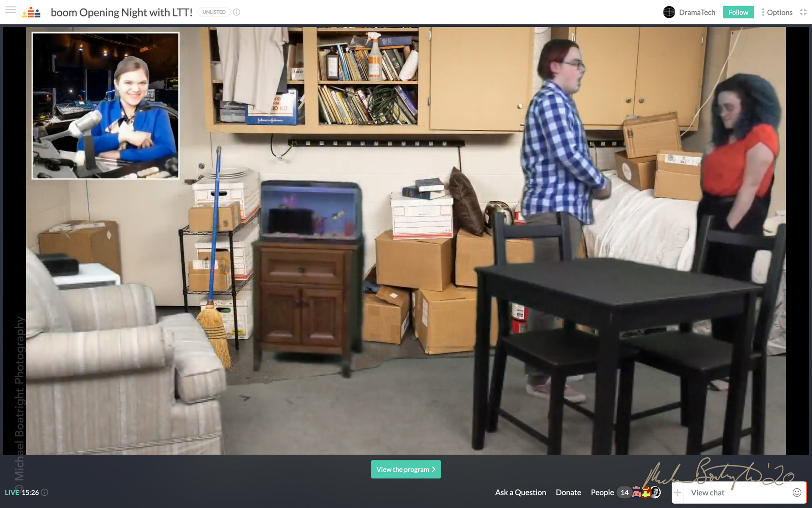The width and height of the screenshot is (812, 508).
Task: Open the hamburger menu
Action: [10, 10]
